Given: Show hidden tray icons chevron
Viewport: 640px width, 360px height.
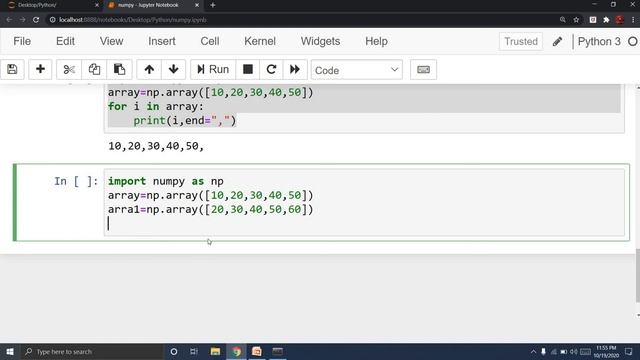Looking at the screenshot, I should pyautogui.click(x=533, y=352).
